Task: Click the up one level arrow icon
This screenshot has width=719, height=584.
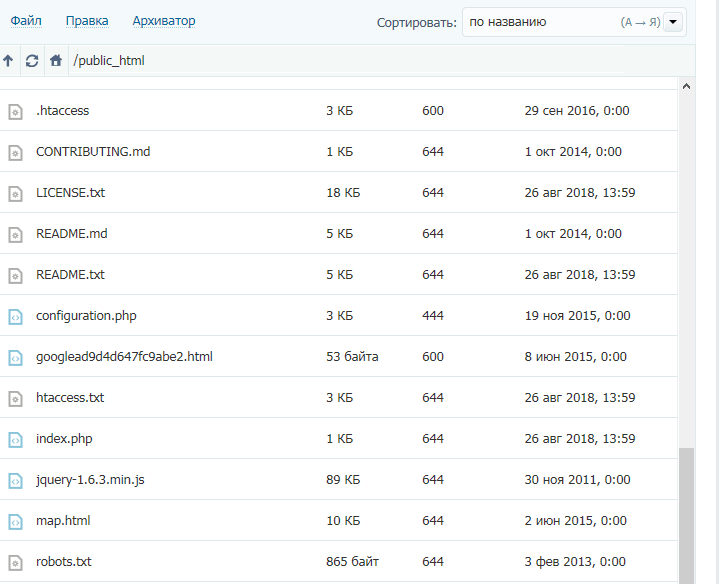Action: 9,61
